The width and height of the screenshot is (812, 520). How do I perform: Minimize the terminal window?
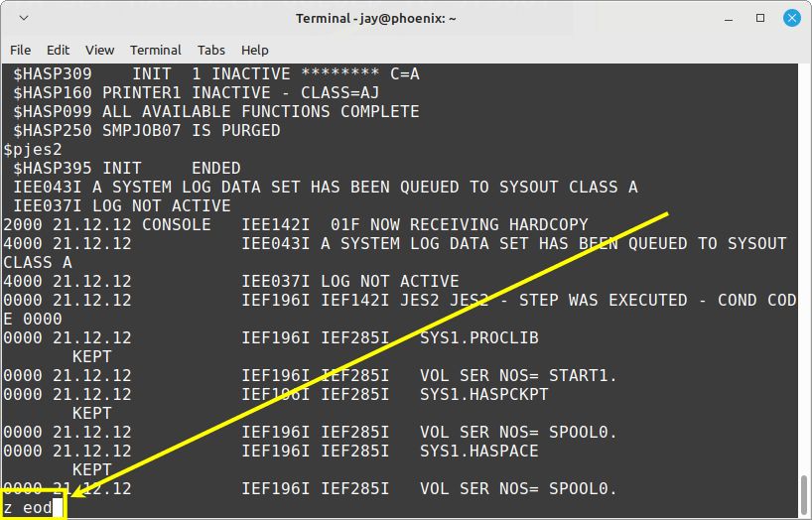click(x=729, y=19)
